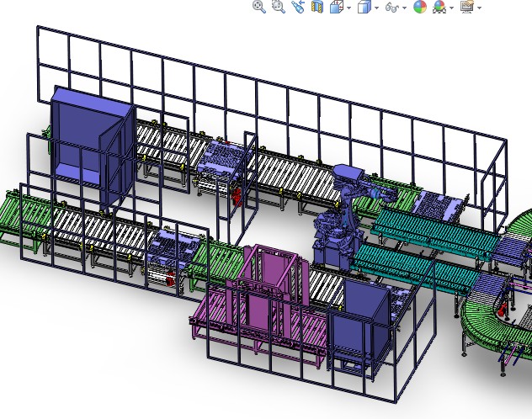This screenshot has height=419, width=532.
Task: Open Edit Appearance color ball
Action: tap(420, 7)
